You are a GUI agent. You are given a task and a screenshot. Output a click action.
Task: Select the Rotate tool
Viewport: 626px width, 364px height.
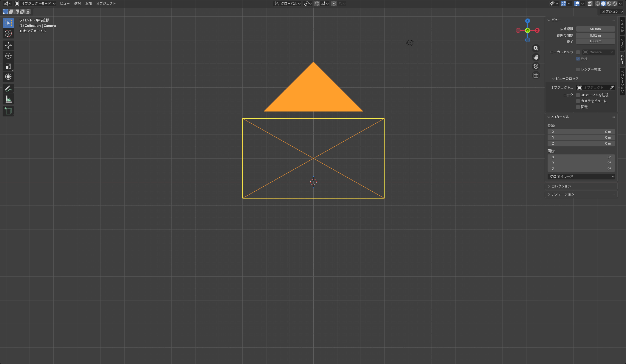point(8,56)
